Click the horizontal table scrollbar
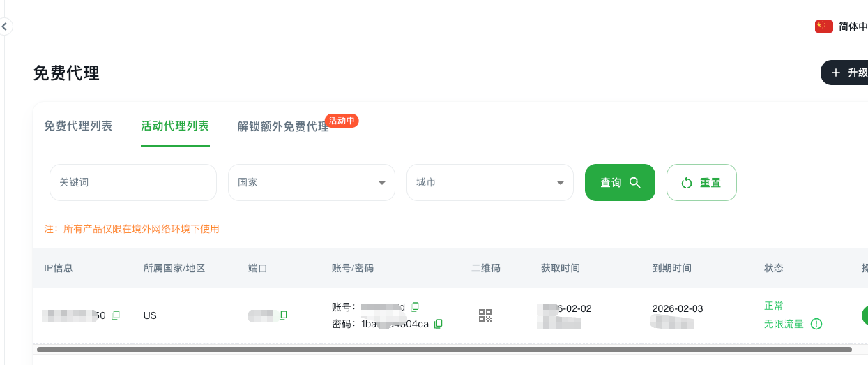868x365 pixels. pos(444,349)
